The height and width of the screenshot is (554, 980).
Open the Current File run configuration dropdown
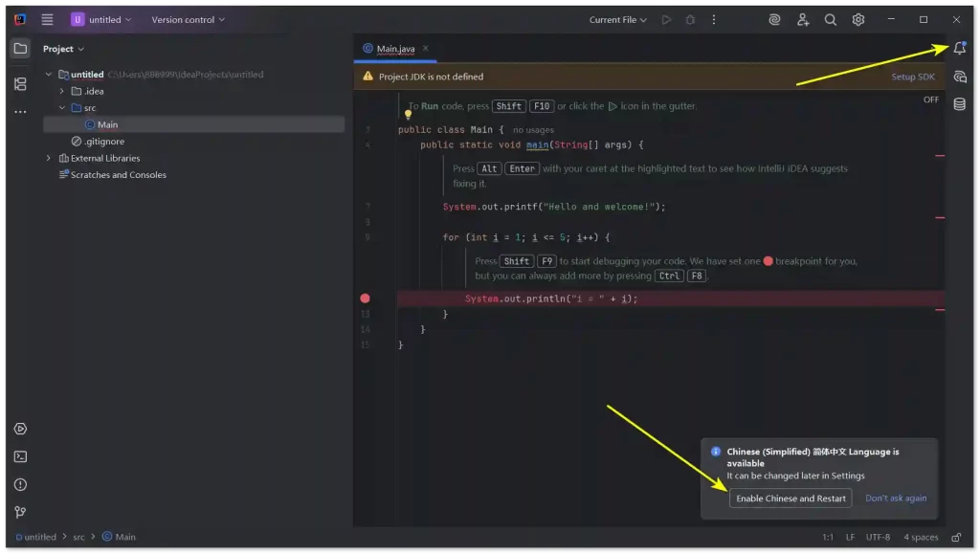617,19
